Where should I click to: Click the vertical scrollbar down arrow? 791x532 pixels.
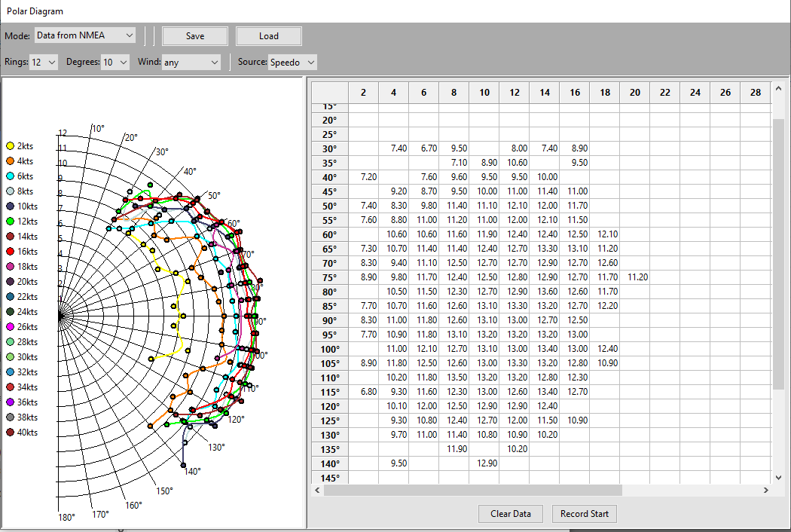pos(780,477)
